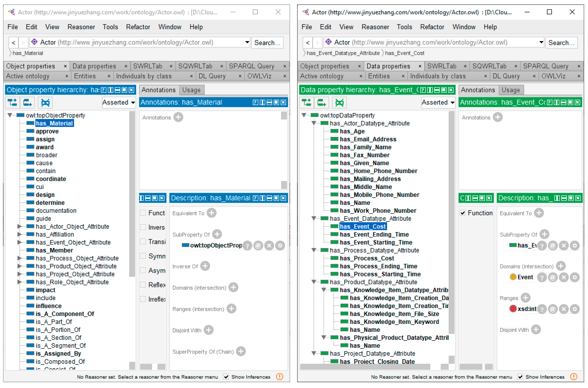Viewport: 588px width, 388px height.
Task: Enable the Symmetric checkbox for has_Material
Action: point(143,256)
